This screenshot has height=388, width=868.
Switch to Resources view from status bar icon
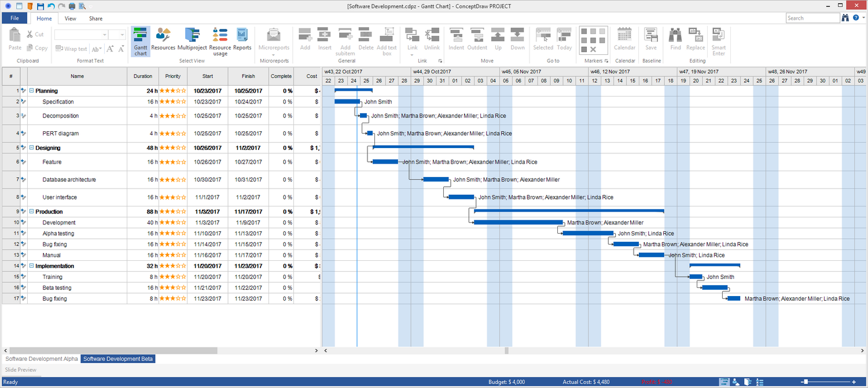pos(736,382)
